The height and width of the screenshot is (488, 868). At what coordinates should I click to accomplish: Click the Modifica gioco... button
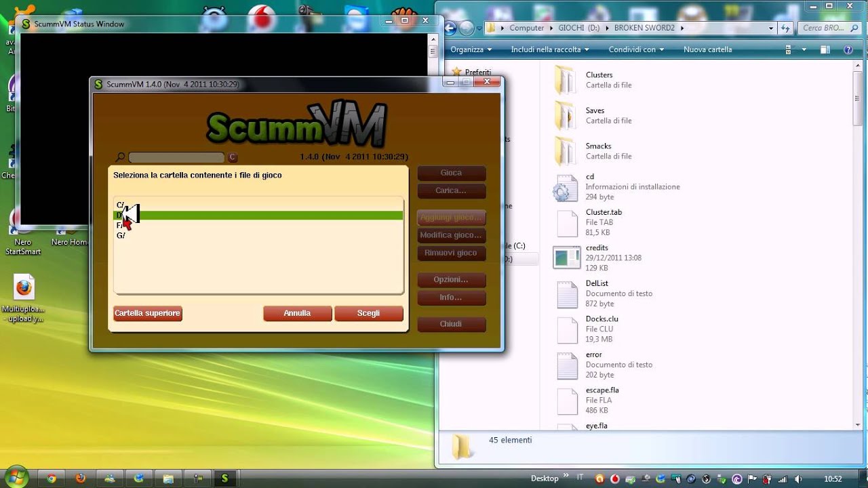coord(451,235)
